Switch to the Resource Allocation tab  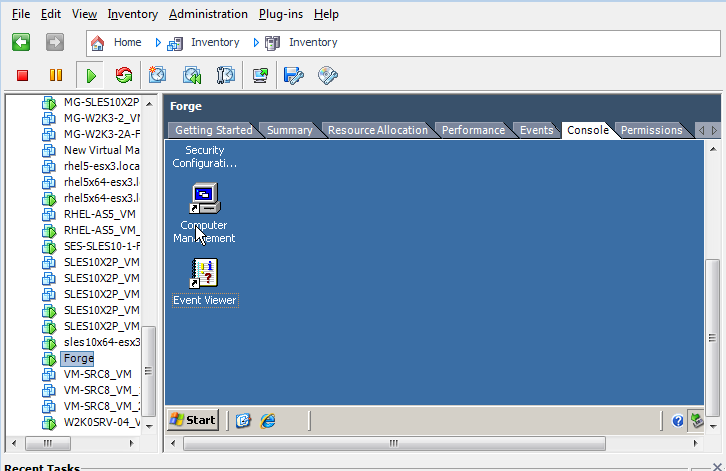pyautogui.click(x=378, y=130)
